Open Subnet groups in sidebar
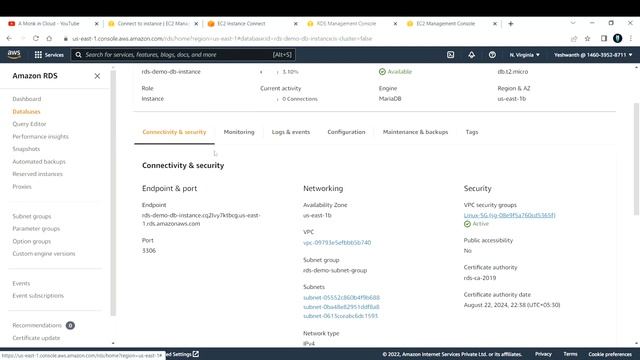The image size is (640, 360). click(32, 216)
